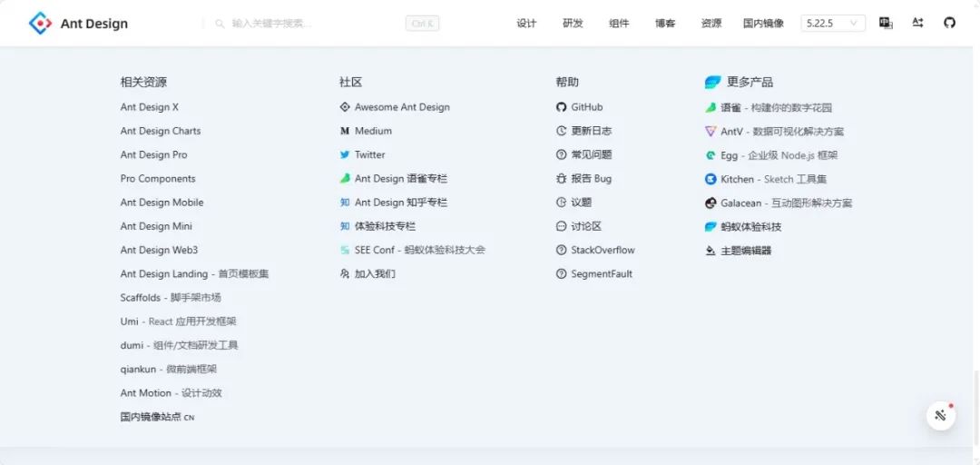Click the page vertical scrollbar thumb
This screenshot has height=465, width=980.
976,408
